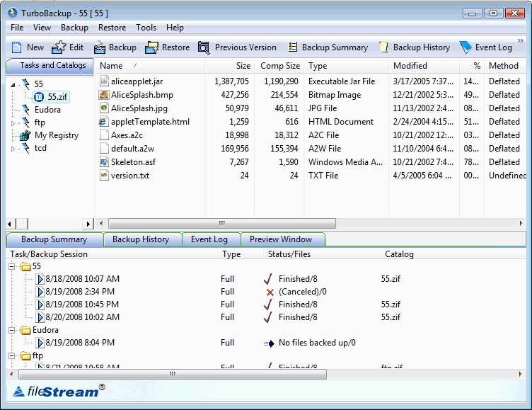This screenshot has width=532, height=410.
Task: Click the left arrow of the file list scrollbar
Action: 101,224
